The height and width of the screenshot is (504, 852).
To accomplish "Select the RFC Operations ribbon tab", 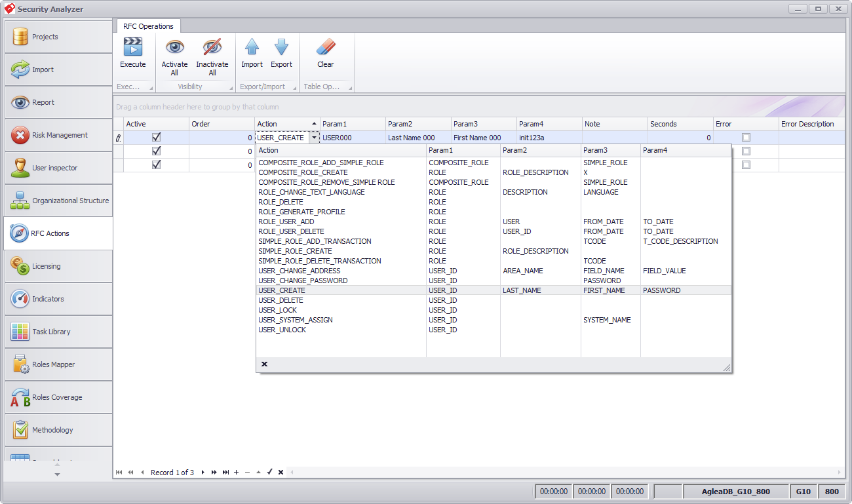I will 148,26.
